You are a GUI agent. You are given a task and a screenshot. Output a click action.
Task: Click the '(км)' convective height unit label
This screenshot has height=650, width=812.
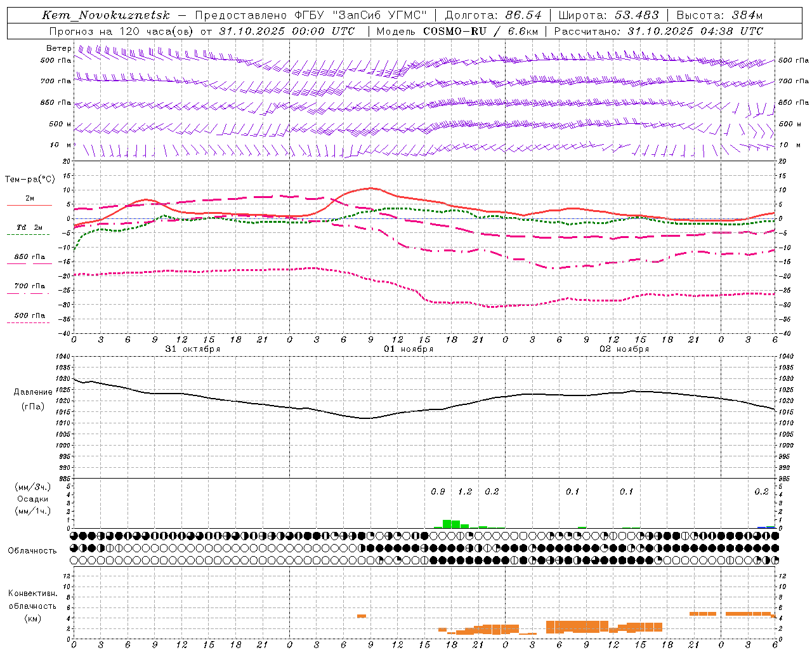(x=33, y=618)
